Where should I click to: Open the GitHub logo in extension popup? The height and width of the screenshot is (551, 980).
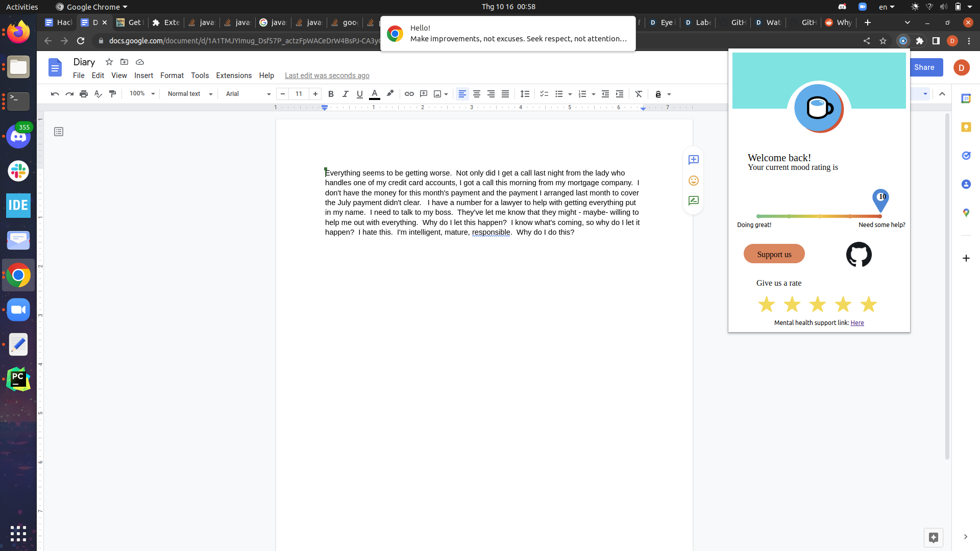(859, 254)
